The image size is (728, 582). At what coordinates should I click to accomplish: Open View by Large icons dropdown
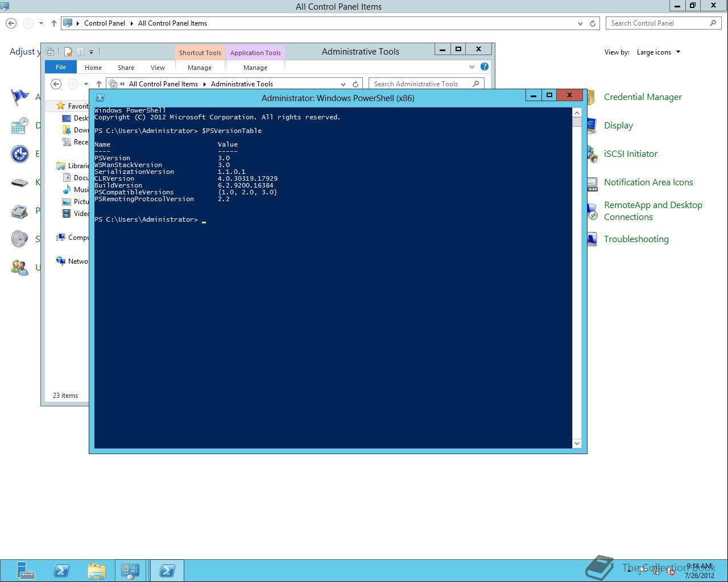(x=659, y=52)
